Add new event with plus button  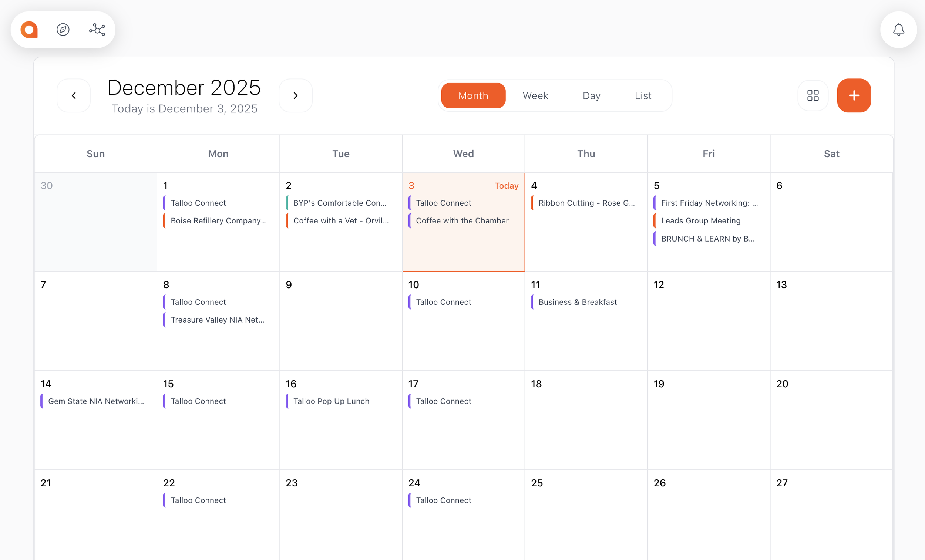854,95
